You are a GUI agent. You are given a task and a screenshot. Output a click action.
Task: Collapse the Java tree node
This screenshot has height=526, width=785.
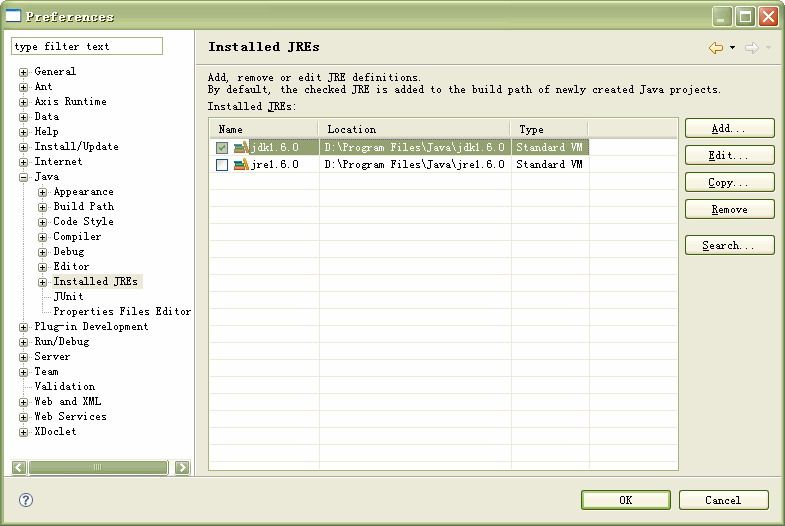point(24,177)
